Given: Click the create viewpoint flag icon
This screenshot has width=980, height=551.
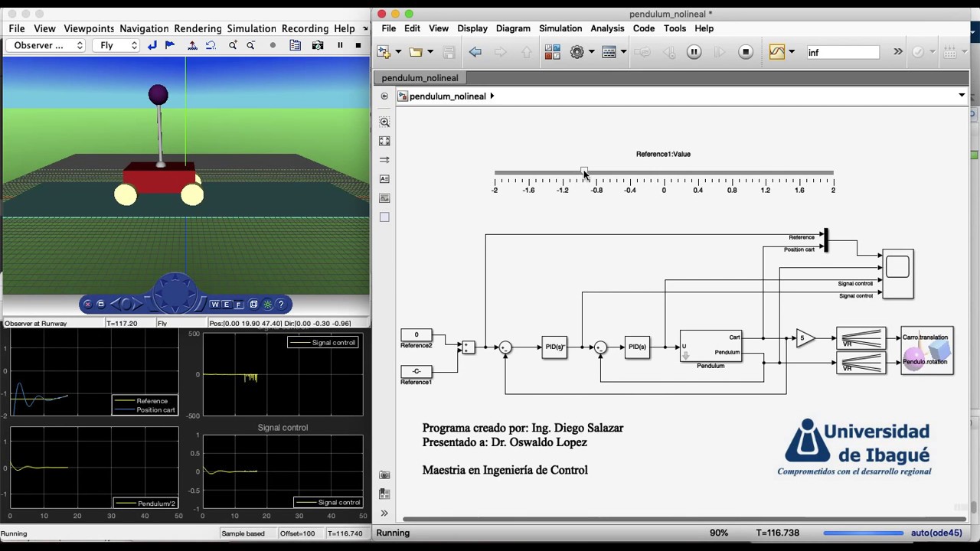Looking at the screenshot, I should (170, 46).
